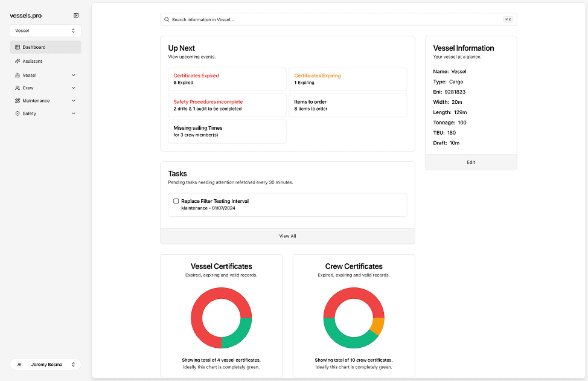The image size is (588, 381).
Task: Click the Safety shield icon
Action: point(18,114)
